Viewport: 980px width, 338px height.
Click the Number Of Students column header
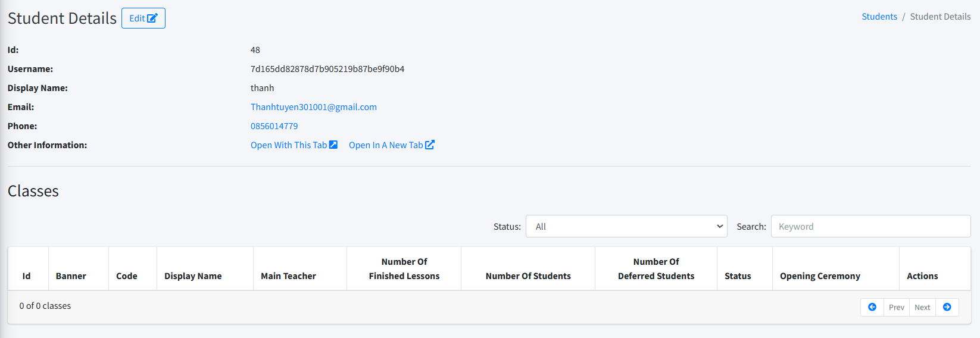(x=528, y=276)
